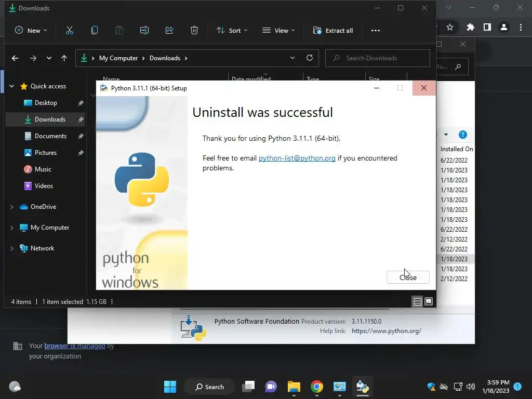Click Extract all in Explorer toolbar
Viewport: 532px width, 399px height.
pos(333,30)
